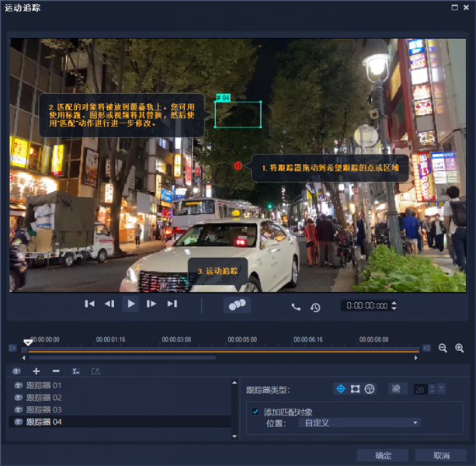Hide tracker 跟踪器 02

point(19,398)
